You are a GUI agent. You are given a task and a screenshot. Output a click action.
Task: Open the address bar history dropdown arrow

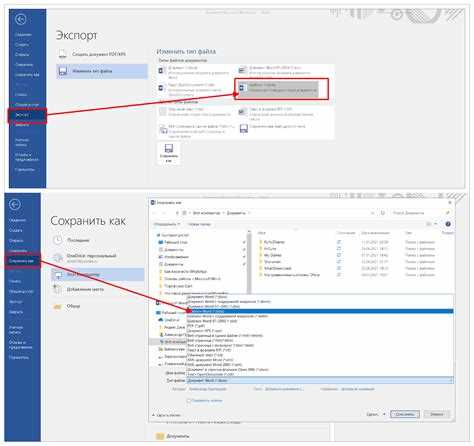(373, 213)
